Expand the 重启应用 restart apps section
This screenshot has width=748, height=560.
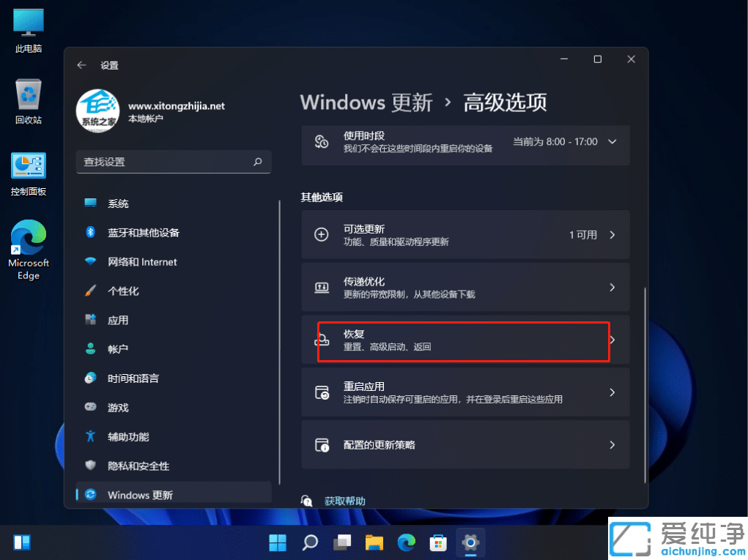(x=464, y=392)
